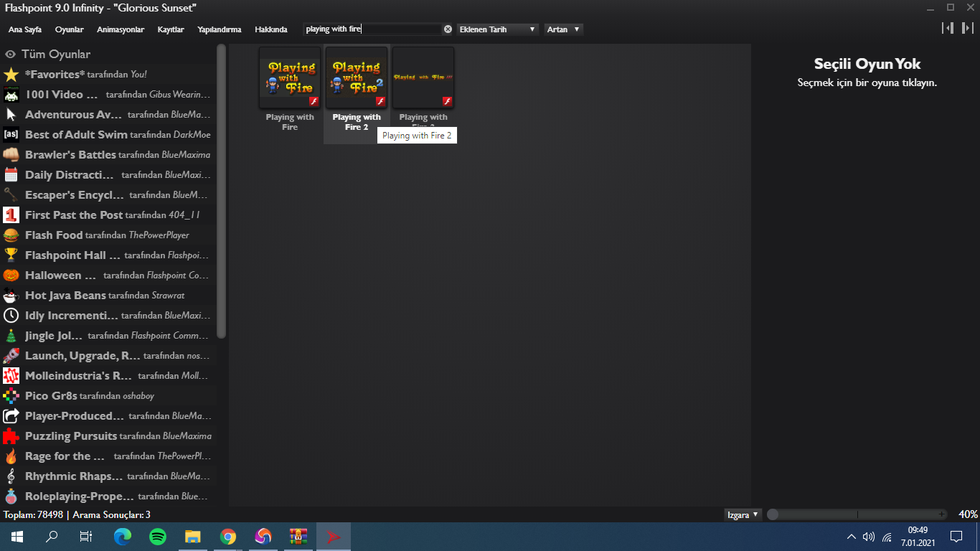Viewport: 980px width, 551px height.
Task: Select the third Playing with Fire /// thumbnail
Action: click(423, 77)
